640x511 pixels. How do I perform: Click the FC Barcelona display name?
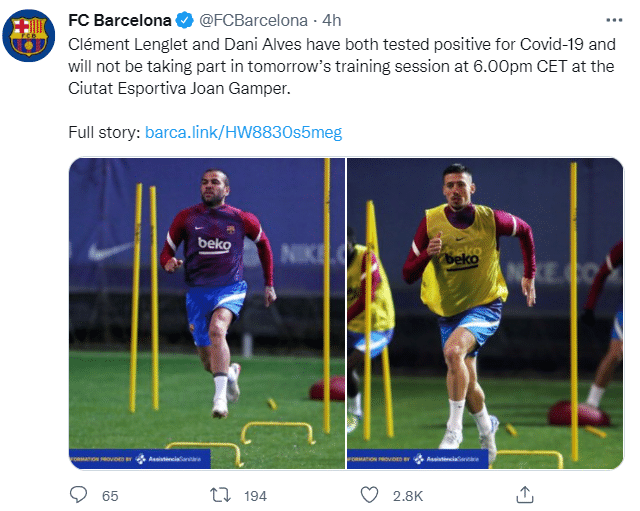(122, 20)
